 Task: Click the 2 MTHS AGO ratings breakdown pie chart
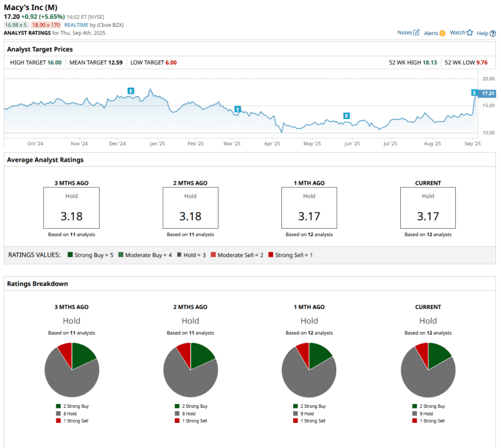(190, 369)
